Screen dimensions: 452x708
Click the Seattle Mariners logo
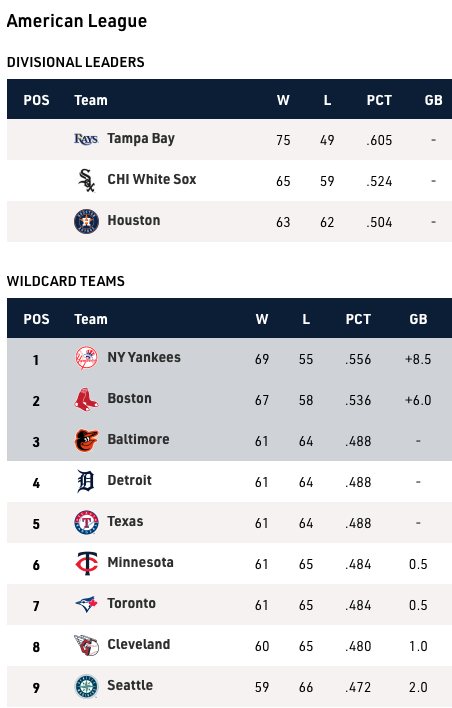[86, 687]
